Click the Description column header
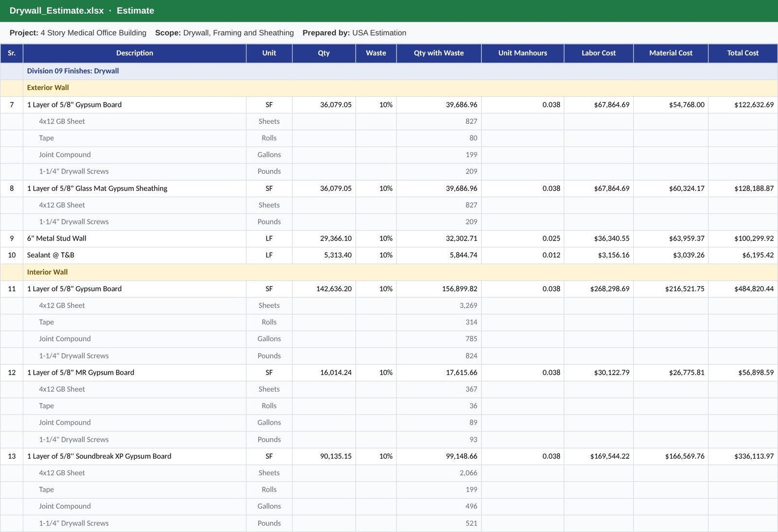778x532 pixels. (x=134, y=53)
